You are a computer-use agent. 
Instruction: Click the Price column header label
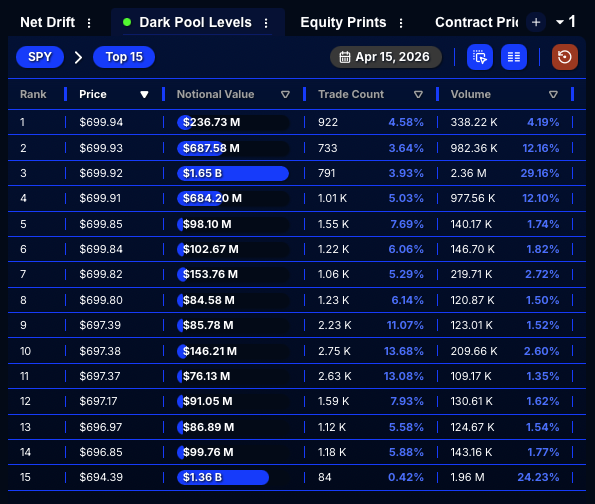[x=93, y=94]
